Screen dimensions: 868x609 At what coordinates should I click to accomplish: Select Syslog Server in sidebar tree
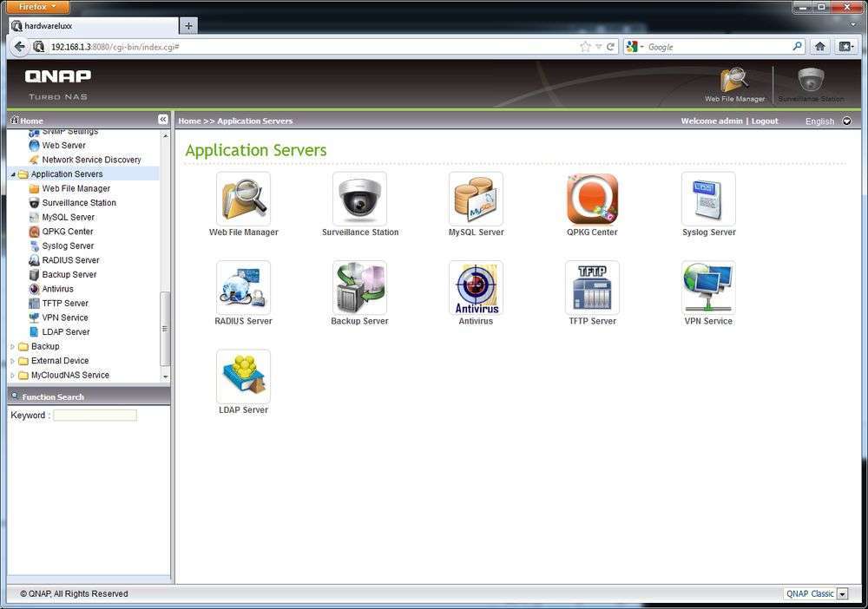pos(68,246)
